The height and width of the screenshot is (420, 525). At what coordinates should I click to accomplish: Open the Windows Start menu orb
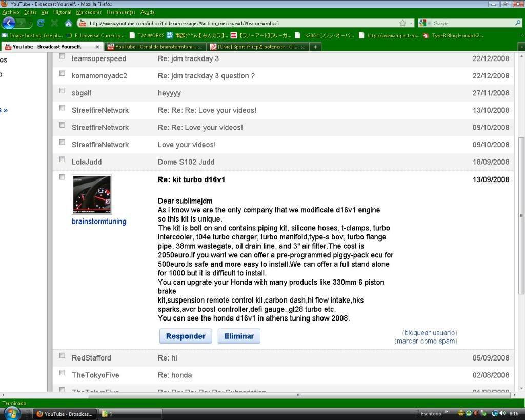(x=11, y=413)
